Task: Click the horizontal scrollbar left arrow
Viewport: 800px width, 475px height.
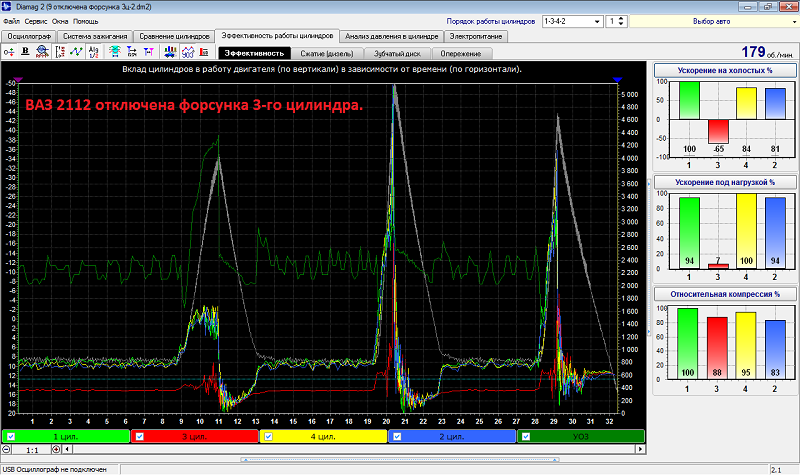Action: tap(67, 449)
